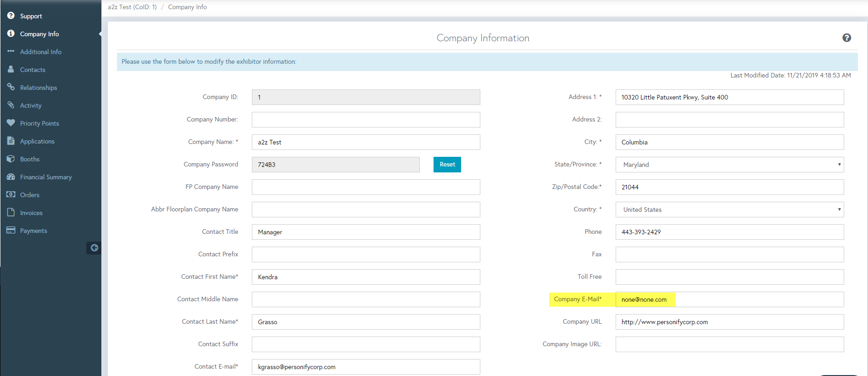
Task: Click the a2z Test breadcrumb link
Action: [132, 7]
